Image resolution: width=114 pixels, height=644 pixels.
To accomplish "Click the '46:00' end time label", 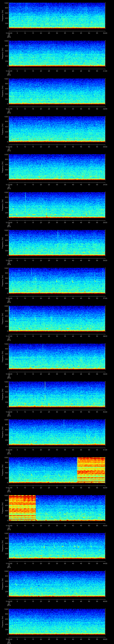I will 105,639.
